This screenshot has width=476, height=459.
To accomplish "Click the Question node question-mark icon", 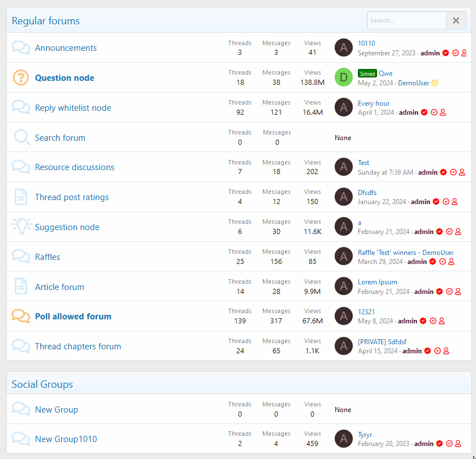I will pos(21,78).
